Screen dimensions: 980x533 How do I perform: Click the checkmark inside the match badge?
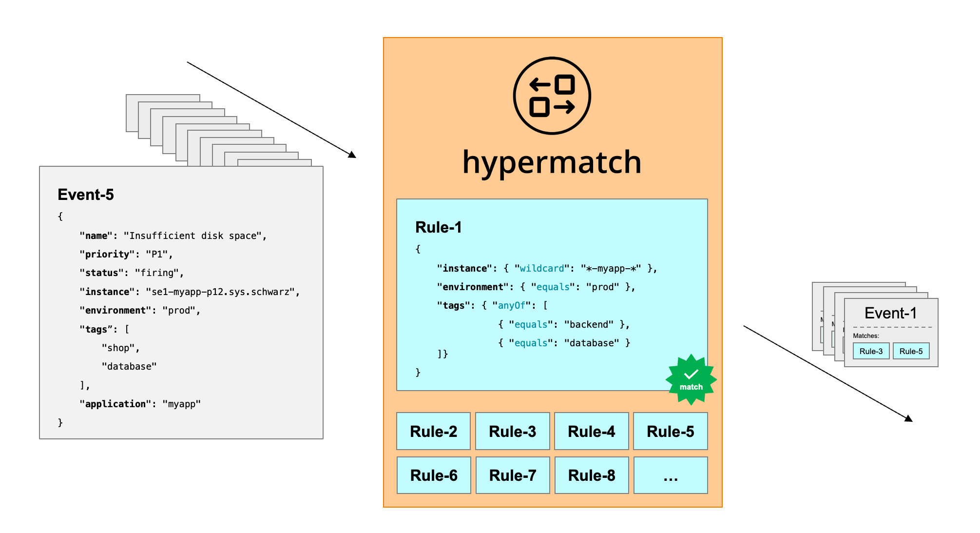(x=688, y=377)
